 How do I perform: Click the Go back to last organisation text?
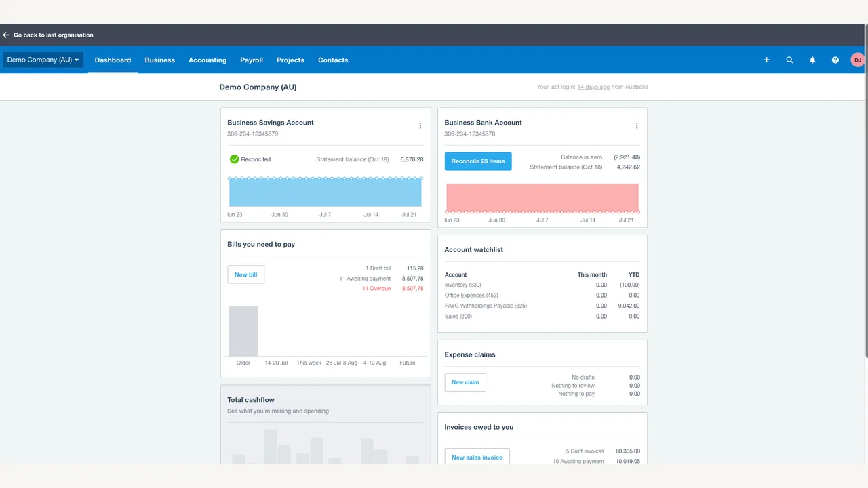point(54,35)
